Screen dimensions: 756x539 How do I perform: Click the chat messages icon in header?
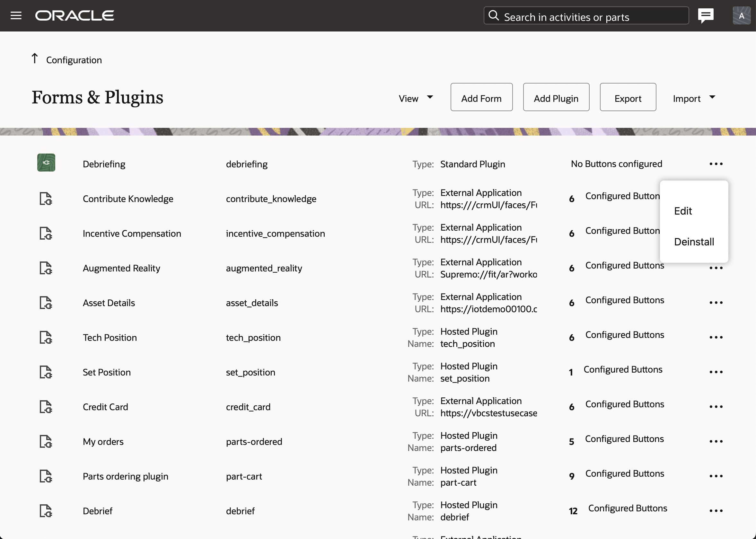(706, 15)
